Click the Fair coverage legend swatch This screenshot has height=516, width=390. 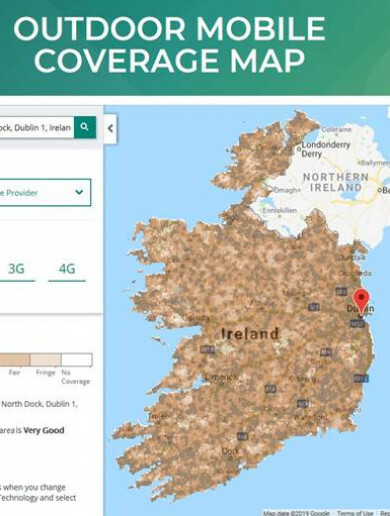pos(15,360)
